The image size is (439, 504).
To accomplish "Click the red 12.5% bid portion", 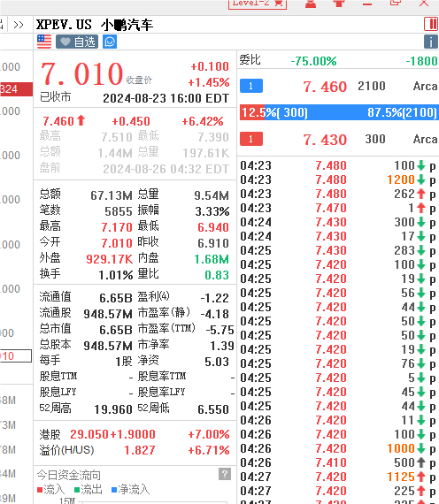I will [x=252, y=112].
